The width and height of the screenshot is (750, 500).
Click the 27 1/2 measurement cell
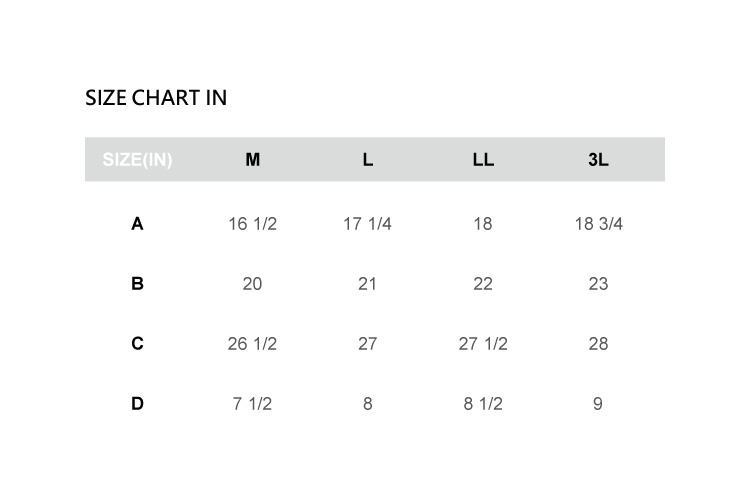(483, 344)
